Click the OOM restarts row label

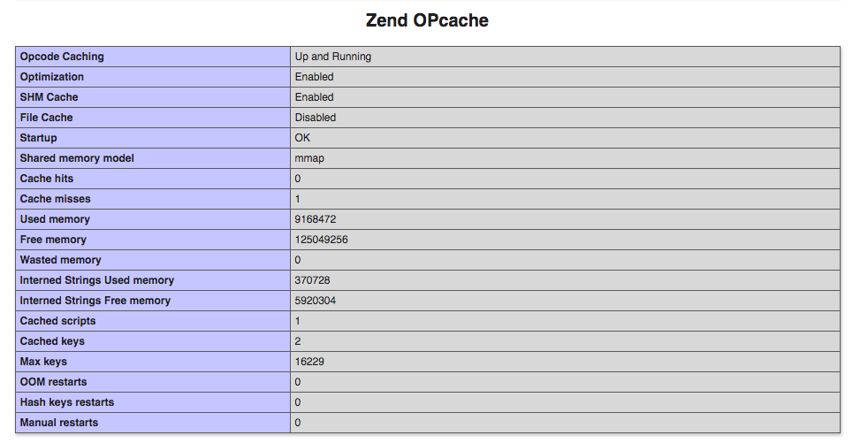pos(54,382)
